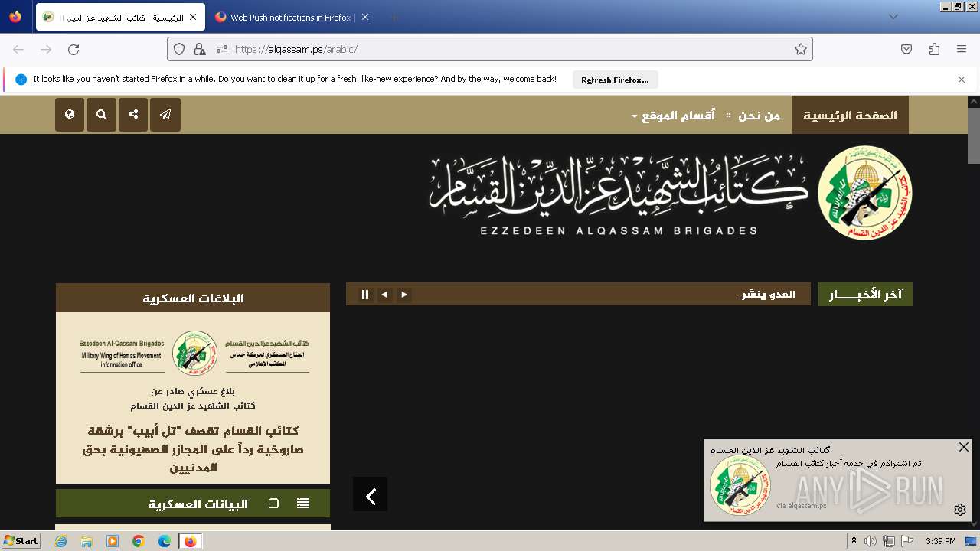Expand the أقسام الموقع dropdown menu

coord(673,116)
